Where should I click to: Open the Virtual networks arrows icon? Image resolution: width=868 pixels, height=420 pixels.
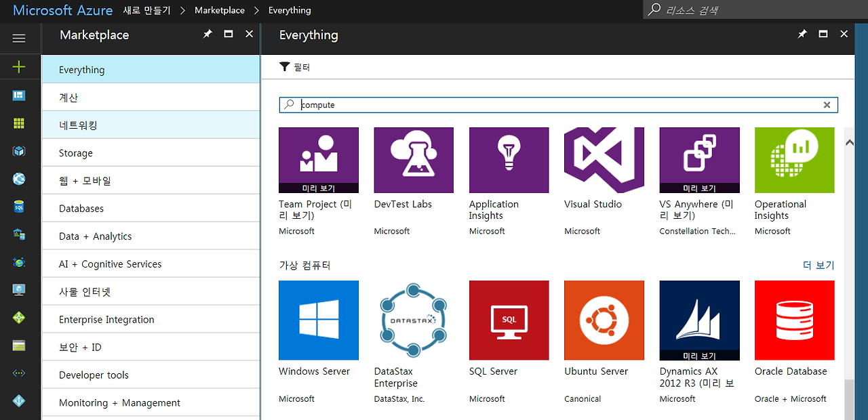(x=19, y=373)
